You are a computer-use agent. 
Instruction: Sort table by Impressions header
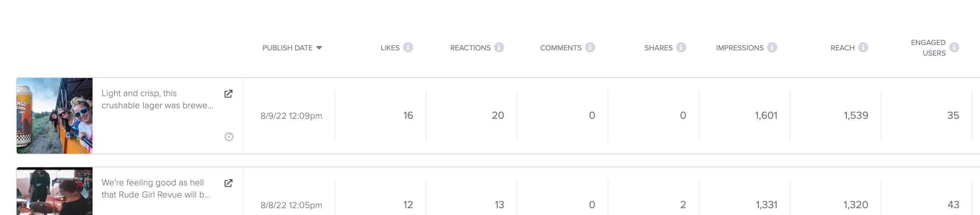[x=740, y=48]
